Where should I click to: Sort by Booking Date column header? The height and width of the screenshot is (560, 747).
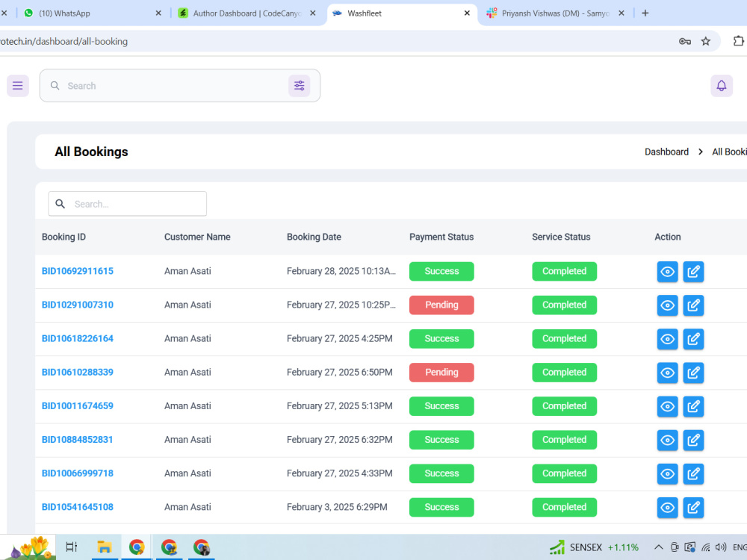(314, 237)
